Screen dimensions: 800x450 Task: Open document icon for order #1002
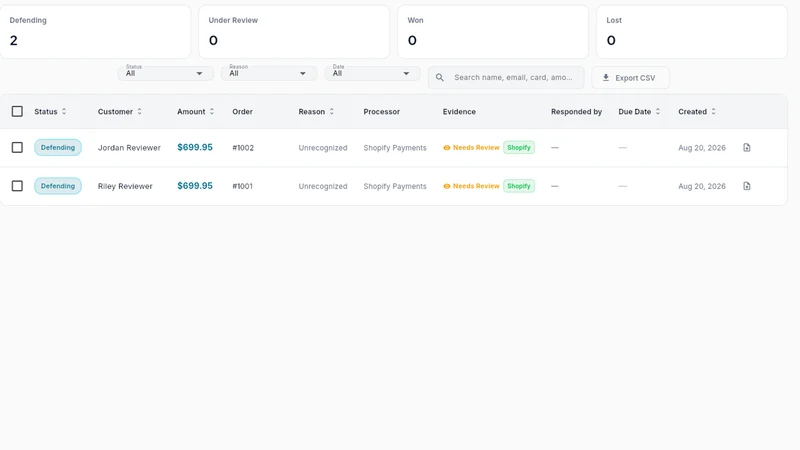tap(746, 147)
